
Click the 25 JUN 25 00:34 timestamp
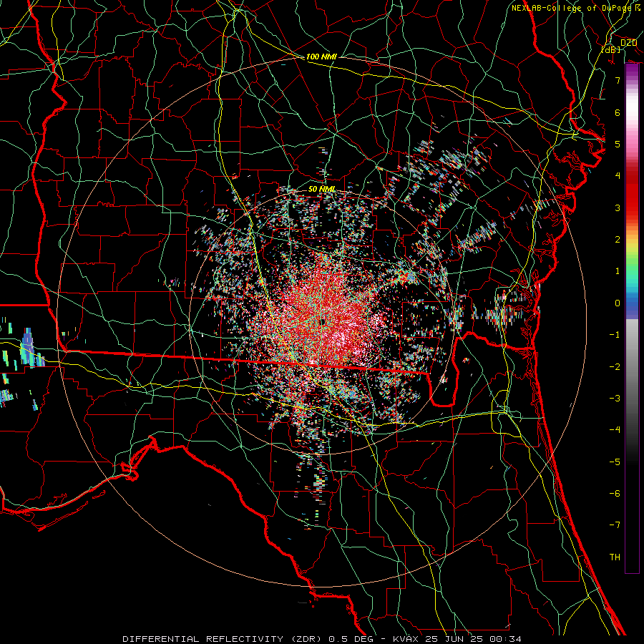pyautogui.click(x=473, y=639)
